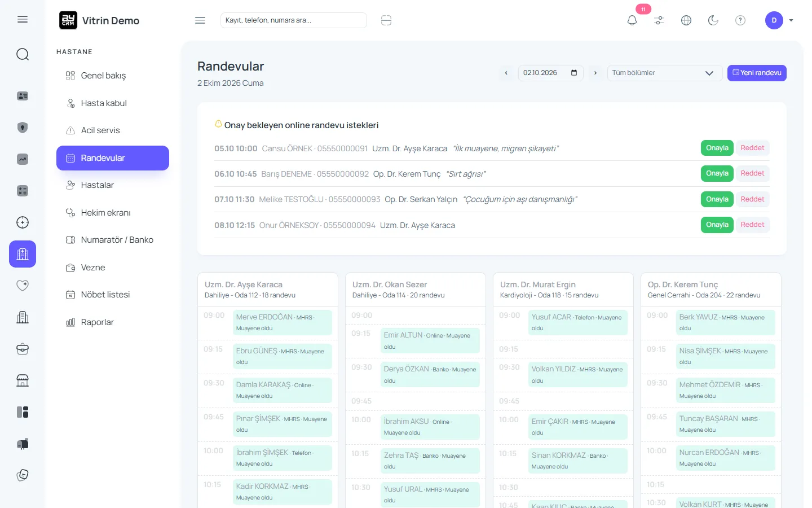Go to the next day with the right chevron
The width and height of the screenshot is (812, 508).
[x=595, y=73]
